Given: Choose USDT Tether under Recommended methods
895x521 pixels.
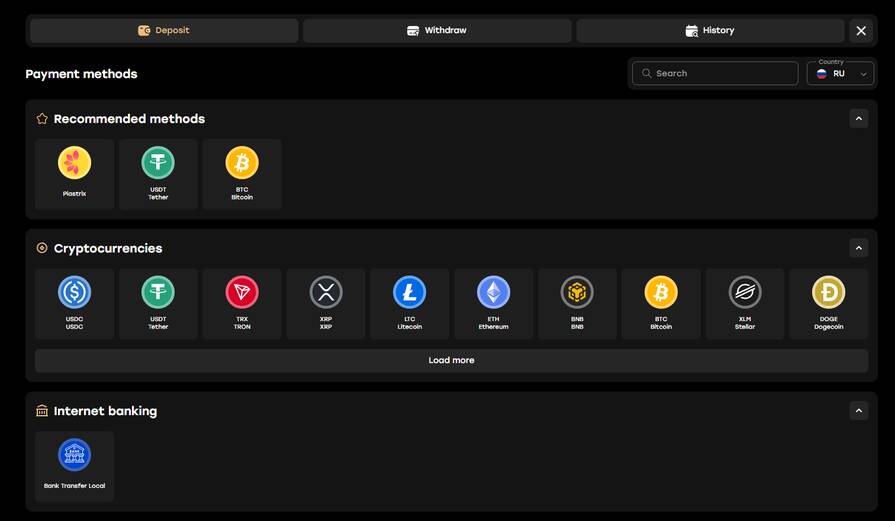Looking at the screenshot, I should tap(158, 173).
